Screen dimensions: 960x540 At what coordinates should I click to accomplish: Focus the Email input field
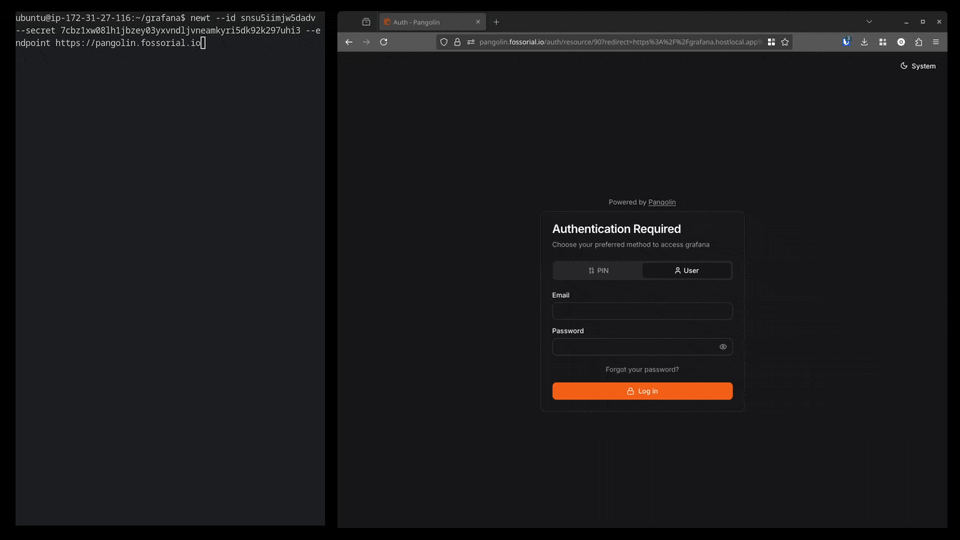642,311
